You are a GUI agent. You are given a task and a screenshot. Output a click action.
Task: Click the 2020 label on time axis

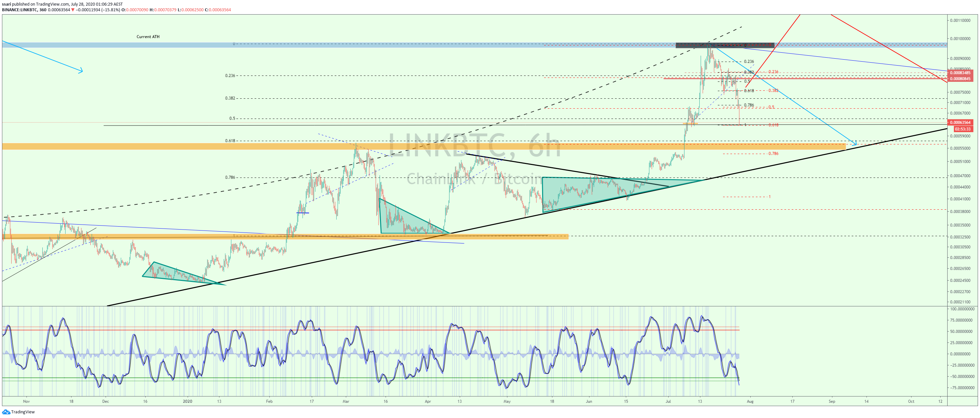pyautogui.click(x=188, y=401)
